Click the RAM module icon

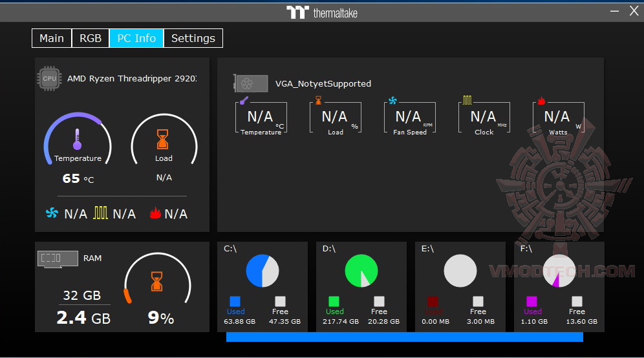click(58, 259)
